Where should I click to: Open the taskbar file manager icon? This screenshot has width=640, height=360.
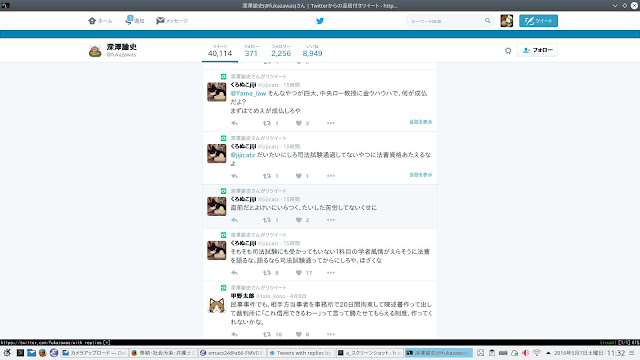(31, 353)
